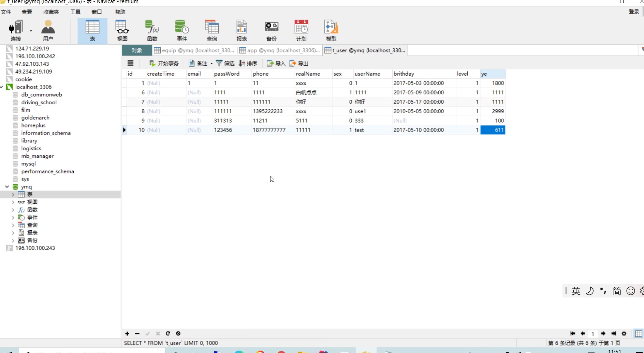Open the Model (模型) toolbar icon

pos(331,31)
